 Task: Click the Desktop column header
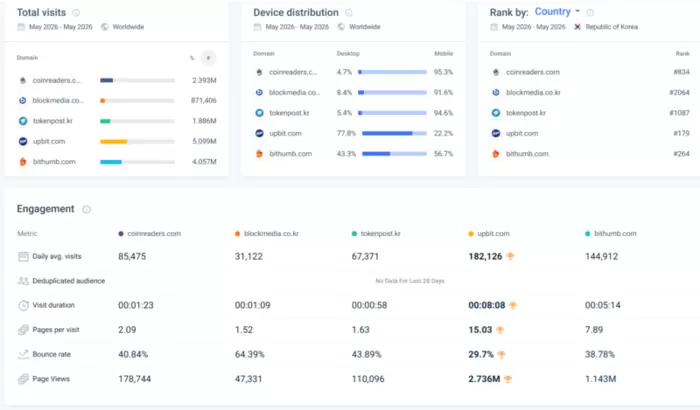pyautogui.click(x=348, y=54)
